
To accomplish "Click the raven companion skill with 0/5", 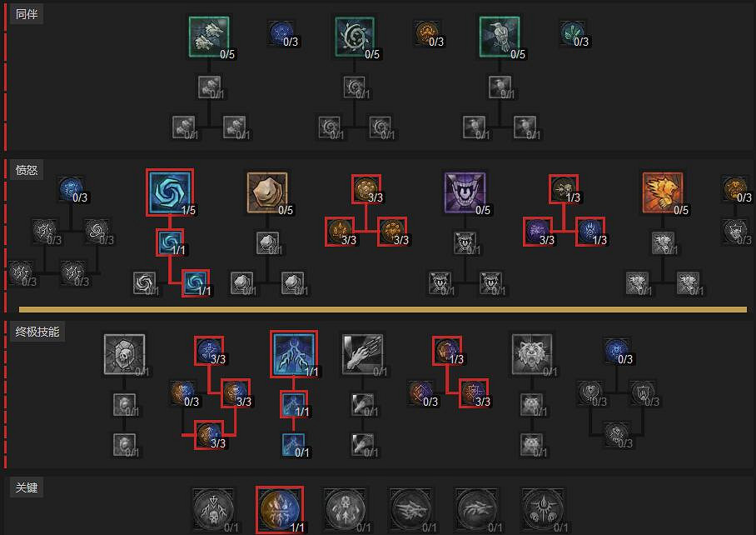I will click(500, 37).
